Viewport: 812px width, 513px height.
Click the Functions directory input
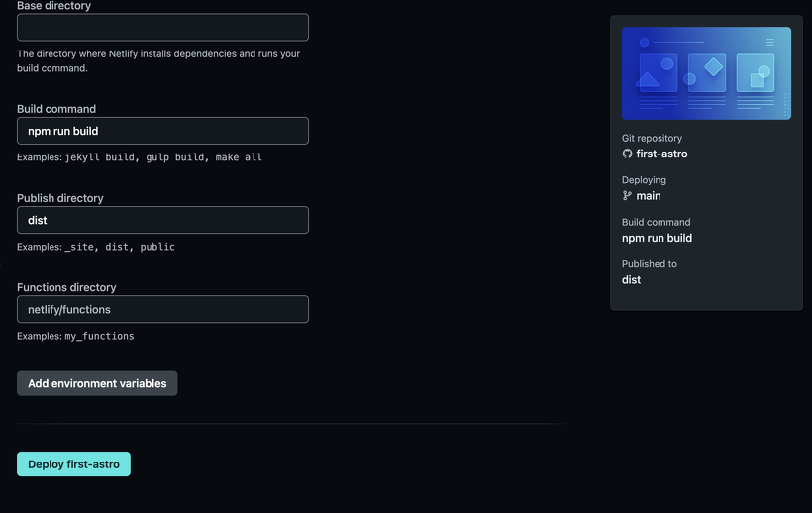pos(162,310)
